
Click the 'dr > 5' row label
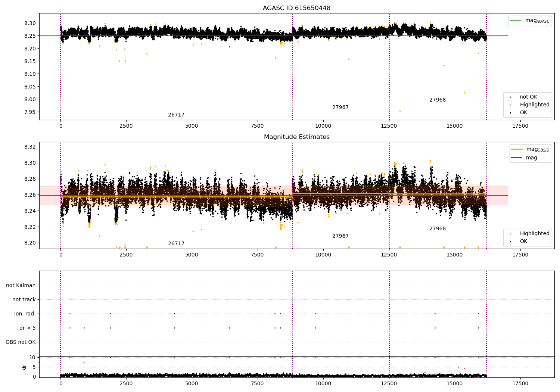[x=28, y=328]
